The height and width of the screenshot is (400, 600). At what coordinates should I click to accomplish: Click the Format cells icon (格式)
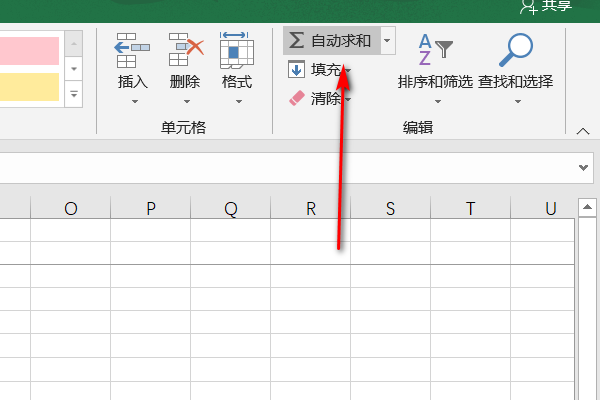point(237,50)
